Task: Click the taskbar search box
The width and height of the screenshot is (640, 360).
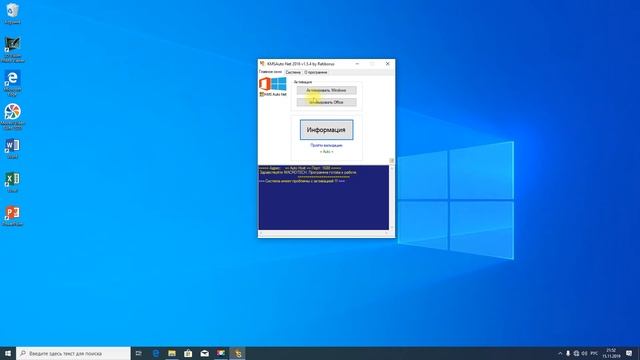Action: click(73, 353)
